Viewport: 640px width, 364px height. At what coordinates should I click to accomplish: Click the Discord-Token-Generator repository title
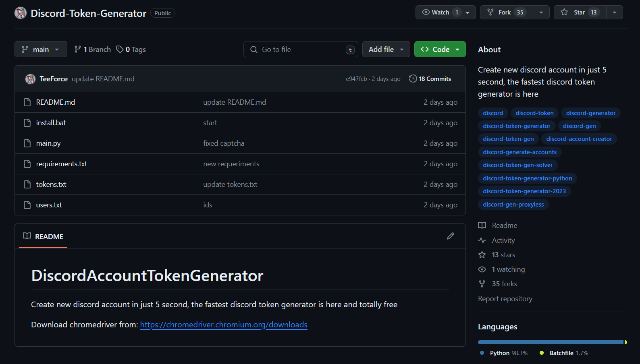click(88, 13)
